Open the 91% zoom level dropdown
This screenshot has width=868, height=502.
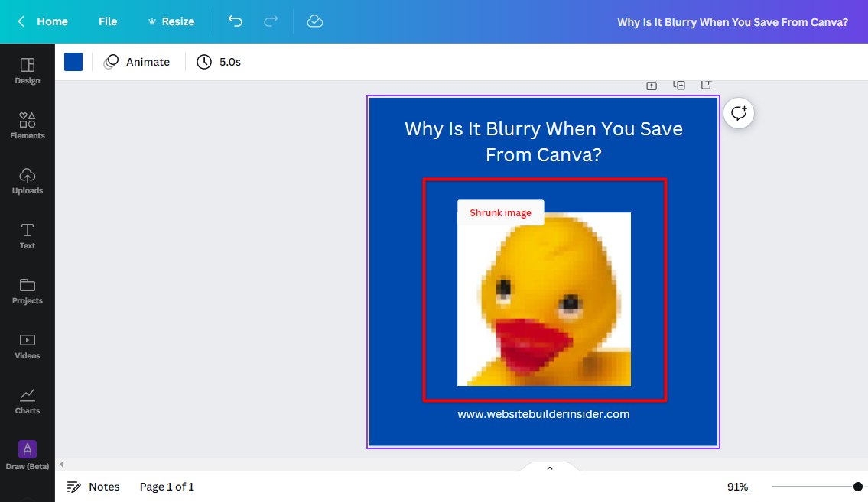tap(737, 487)
